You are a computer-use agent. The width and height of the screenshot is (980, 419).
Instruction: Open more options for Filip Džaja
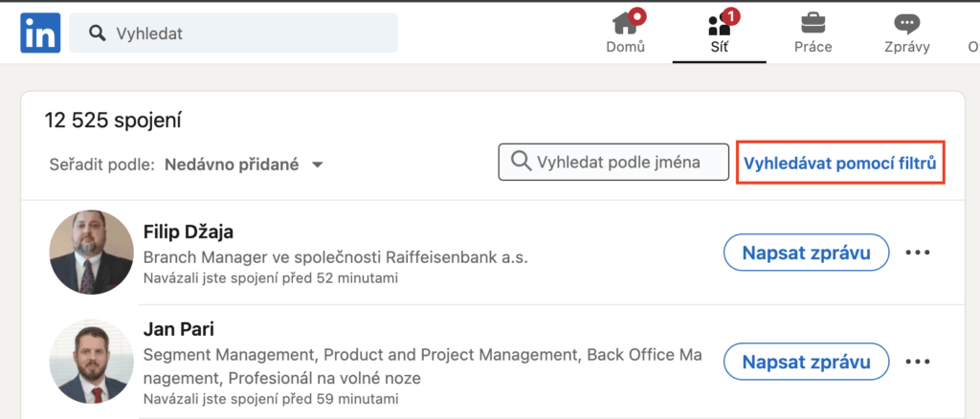tap(918, 253)
